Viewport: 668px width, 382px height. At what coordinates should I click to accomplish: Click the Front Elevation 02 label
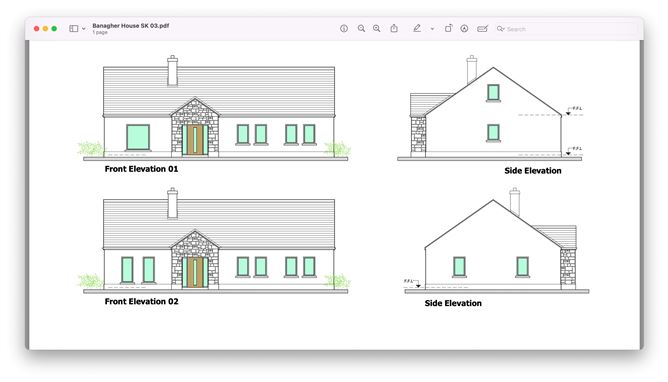point(141,302)
